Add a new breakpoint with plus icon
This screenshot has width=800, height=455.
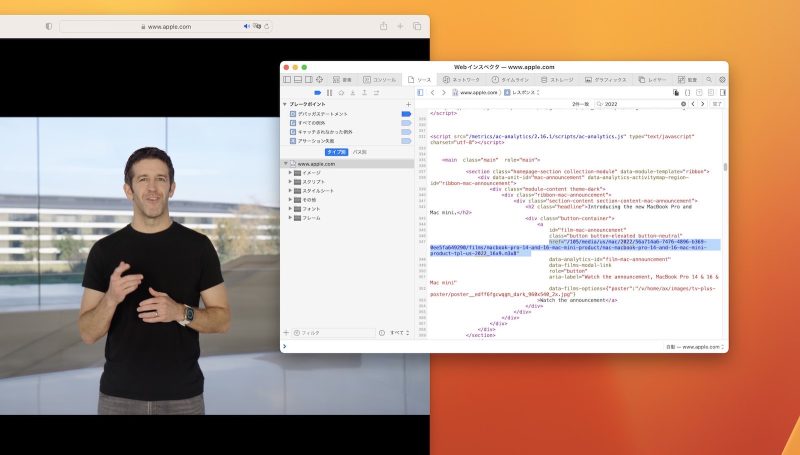coord(408,104)
